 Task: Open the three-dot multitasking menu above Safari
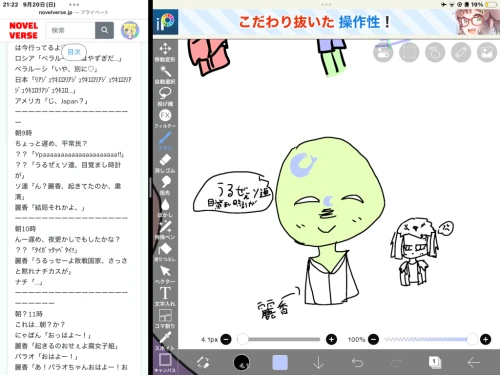pos(74,5)
